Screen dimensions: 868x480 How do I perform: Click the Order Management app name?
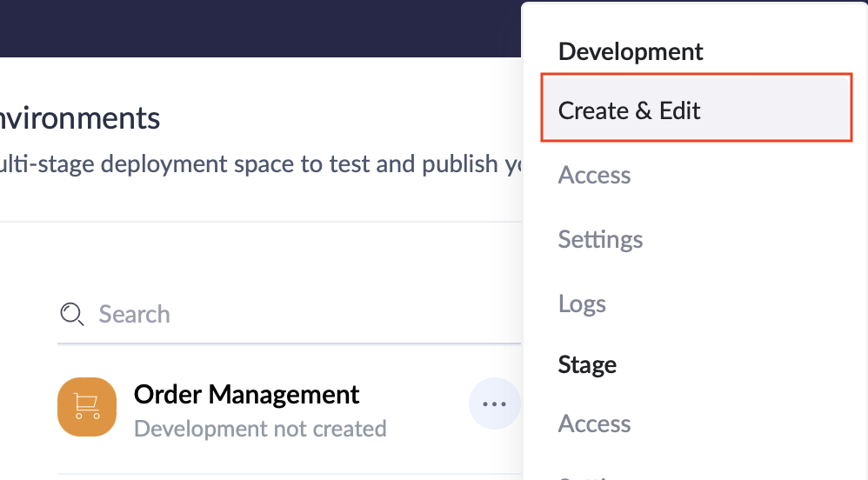(246, 394)
